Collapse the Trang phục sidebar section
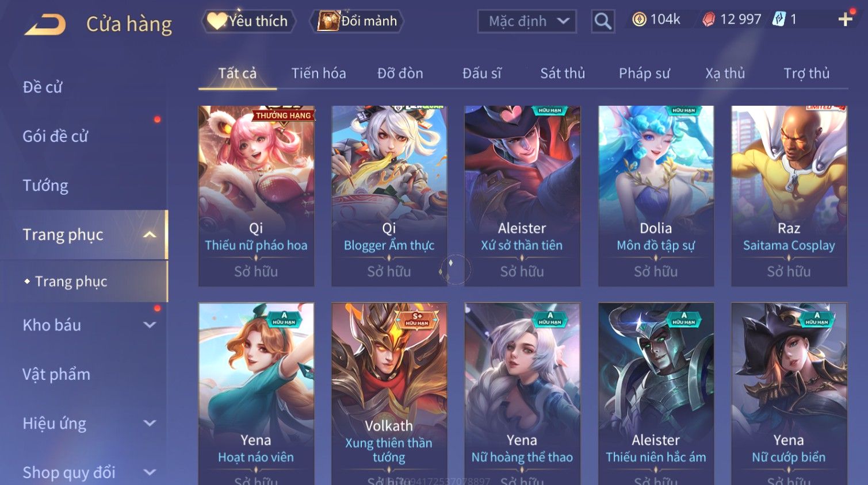 tap(150, 234)
